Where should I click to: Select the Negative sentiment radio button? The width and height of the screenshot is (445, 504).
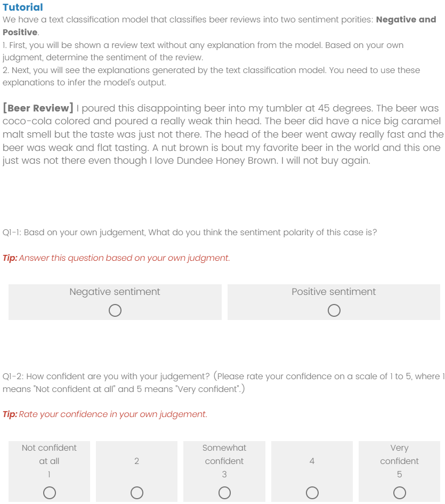115,310
